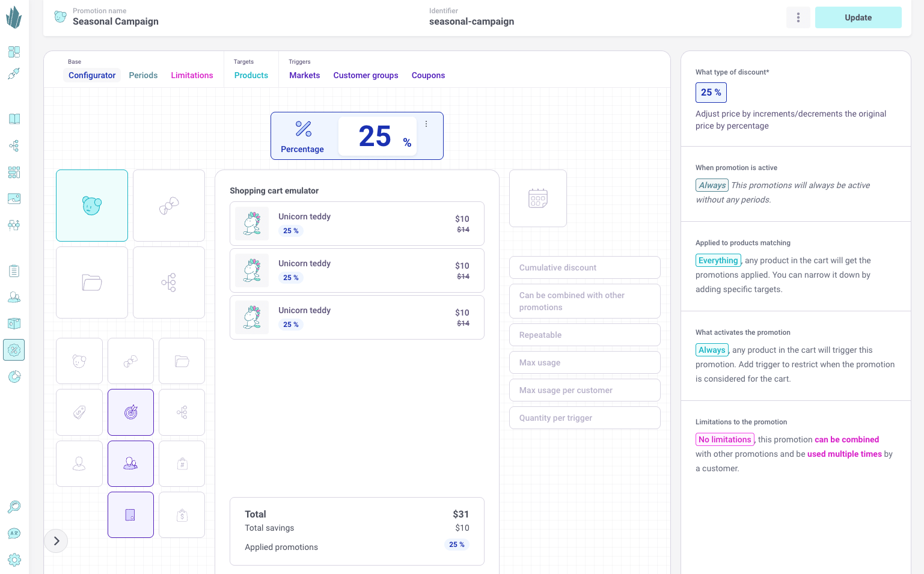Expand the panel with the chevron arrow
Viewport: 924px width, 574px height.
point(57,541)
